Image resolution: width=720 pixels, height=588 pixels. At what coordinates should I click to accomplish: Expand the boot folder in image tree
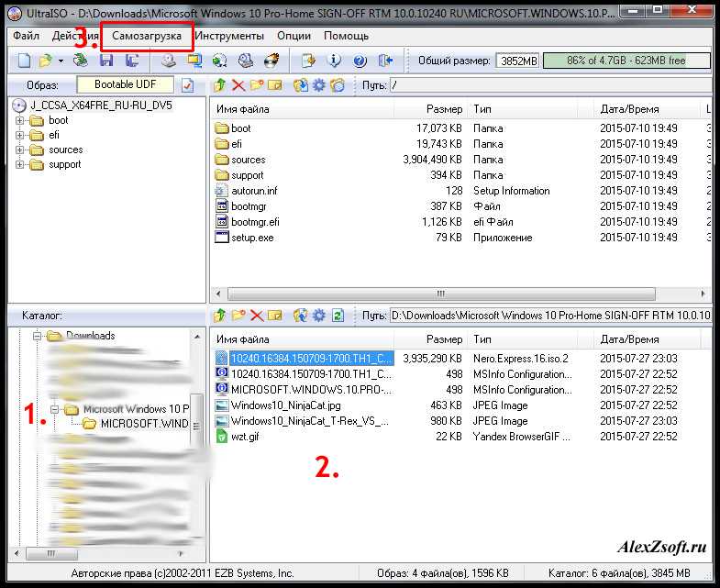19,120
